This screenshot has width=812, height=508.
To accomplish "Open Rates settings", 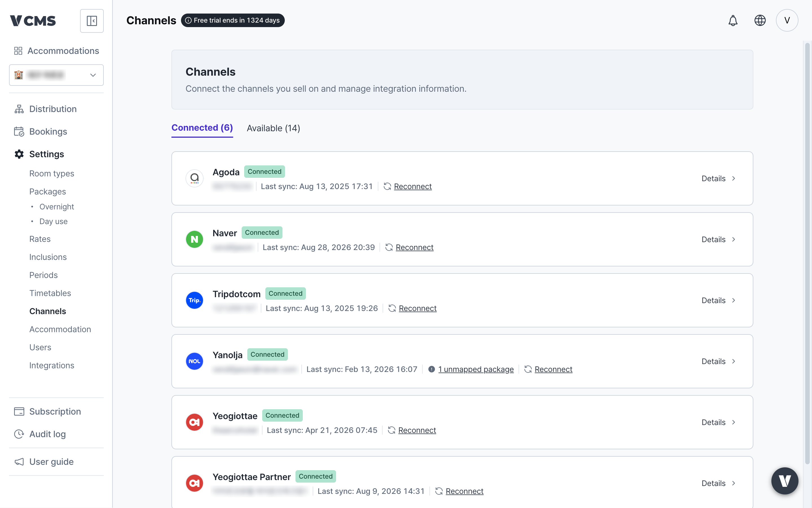I will tap(40, 239).
